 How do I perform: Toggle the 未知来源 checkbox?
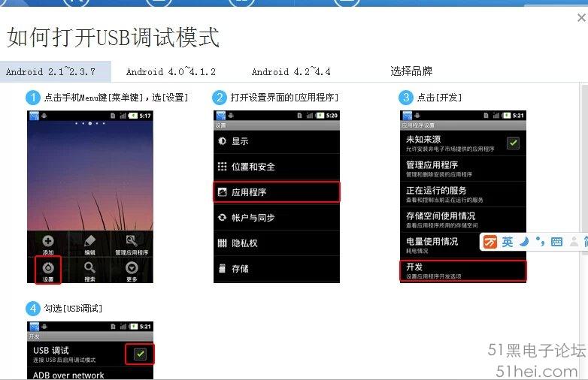513,143
